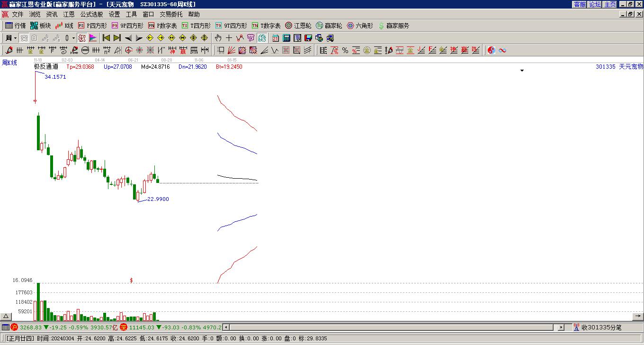Open the 9P四方形 tool
This screenshot has width=644, height=345.
click(x=127, y=26)
